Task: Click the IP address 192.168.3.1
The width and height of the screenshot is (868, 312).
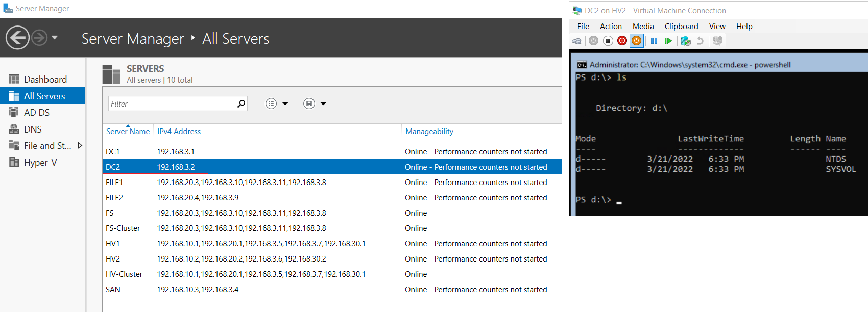Action: (176, 151)
